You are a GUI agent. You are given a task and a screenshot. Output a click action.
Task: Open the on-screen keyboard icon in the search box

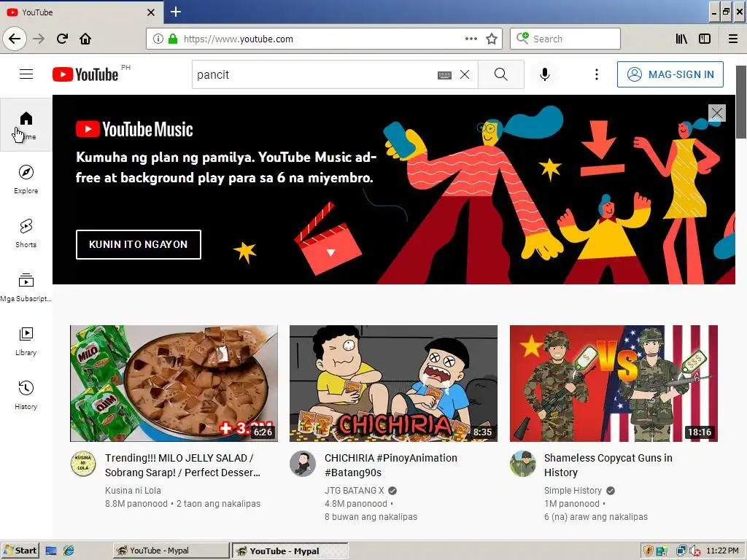click(444, 75)
